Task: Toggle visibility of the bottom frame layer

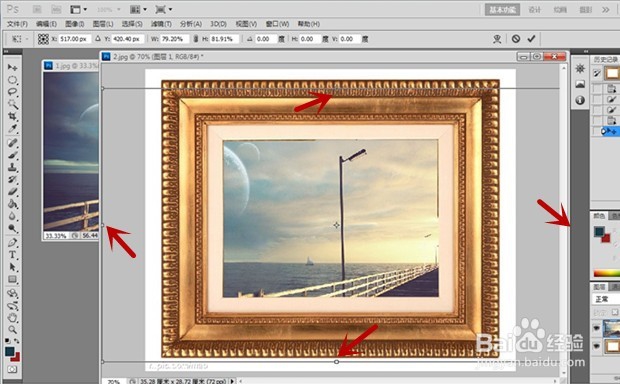Action: [597, 346]
